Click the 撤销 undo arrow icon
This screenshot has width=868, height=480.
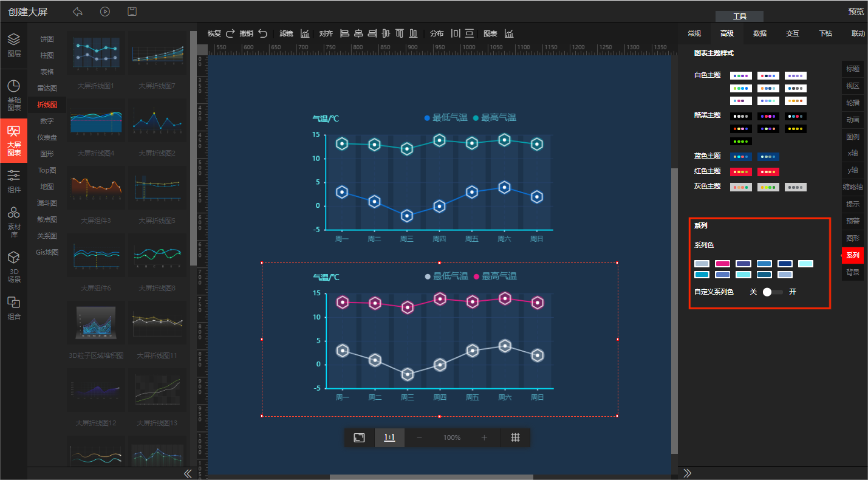pyautogui.click(x=262, y=33)
